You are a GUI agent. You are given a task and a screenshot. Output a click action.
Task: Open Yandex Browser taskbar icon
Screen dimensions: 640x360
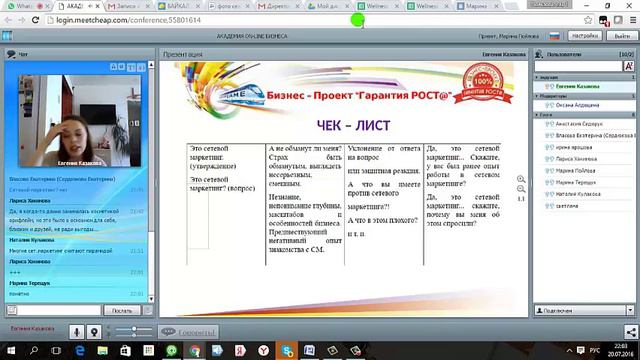tap(264, 351)
